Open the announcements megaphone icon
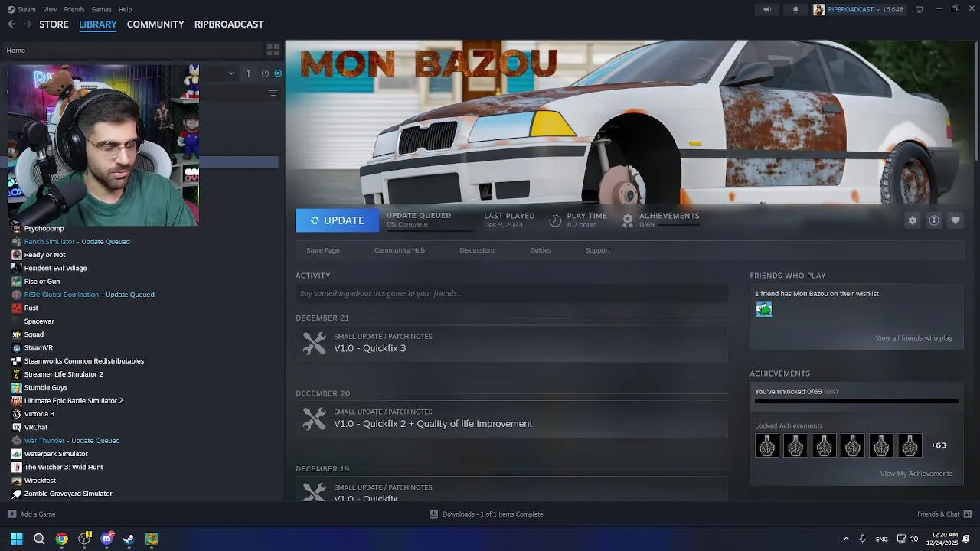The height and width of the screenshot is (551, 980). point(767,9)
